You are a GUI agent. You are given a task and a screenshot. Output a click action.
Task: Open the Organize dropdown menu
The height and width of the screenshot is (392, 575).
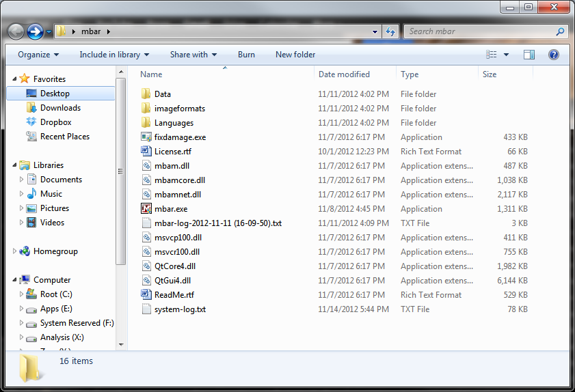(x=38, y=55)
